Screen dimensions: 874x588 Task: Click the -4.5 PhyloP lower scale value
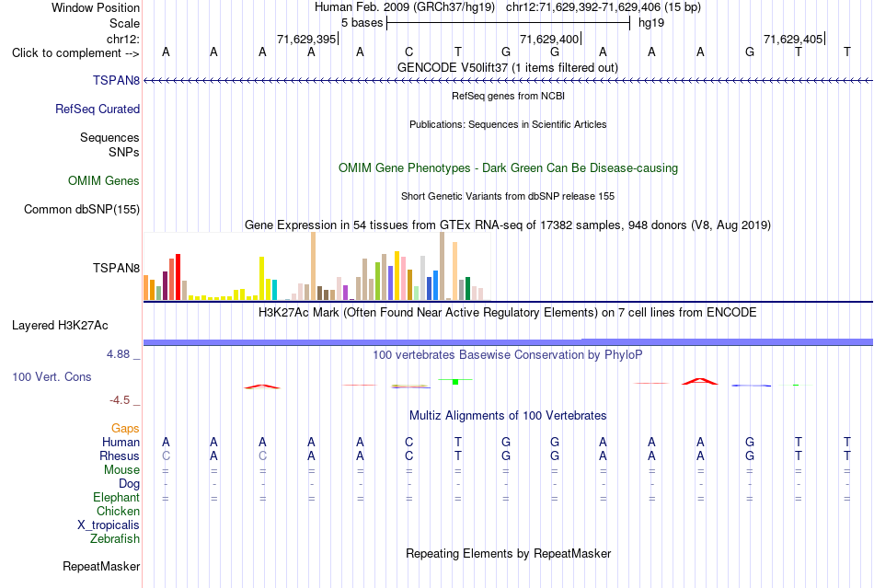tap(120, 400)
